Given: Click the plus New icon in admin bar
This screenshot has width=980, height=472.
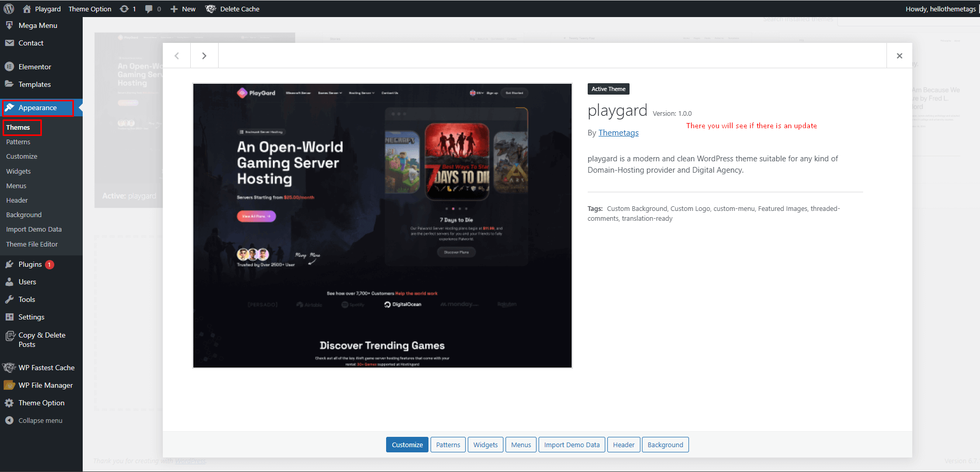Looking at the screenshot, I should pos(174,9).
